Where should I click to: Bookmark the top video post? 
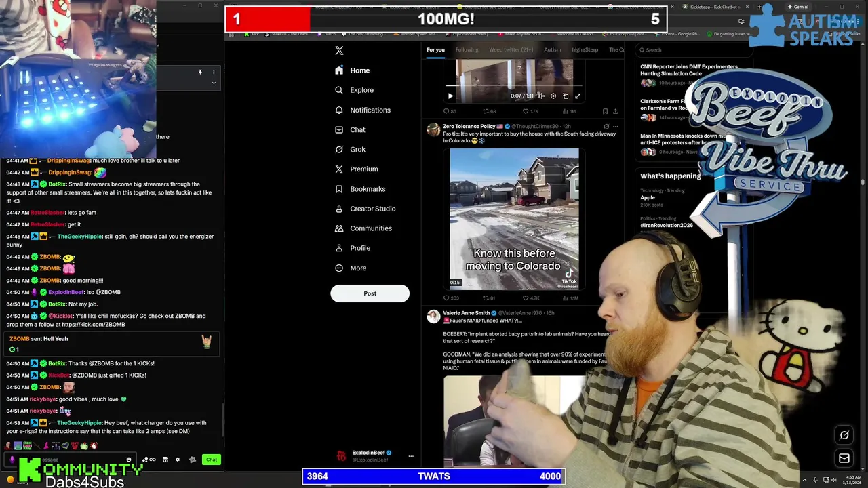[605, 111]
